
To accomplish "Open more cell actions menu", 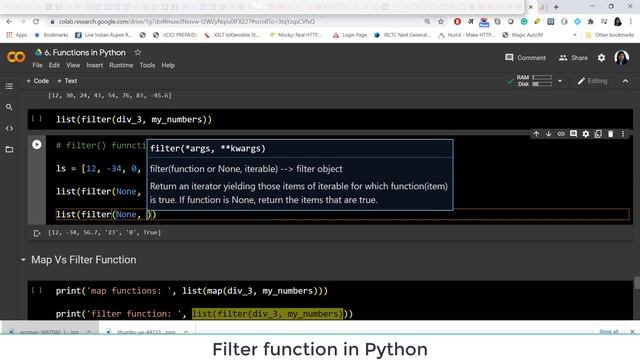I will click(623, 134).
